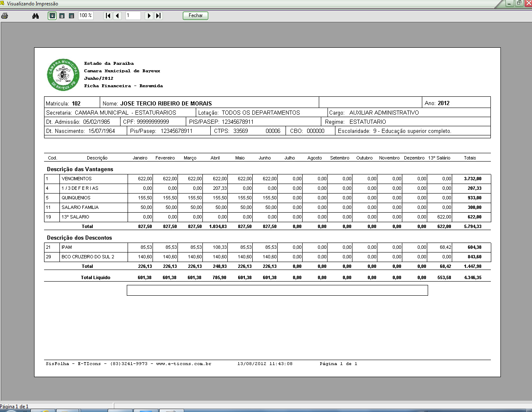Click the Câmara Municipal de Bayeux logo
This screenshot has width=532, height=412.
point(63,75)
